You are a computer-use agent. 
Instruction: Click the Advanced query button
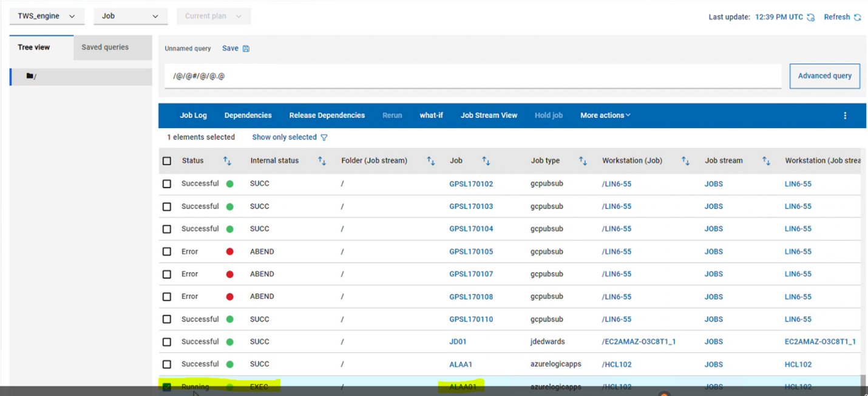coord(824,76)
